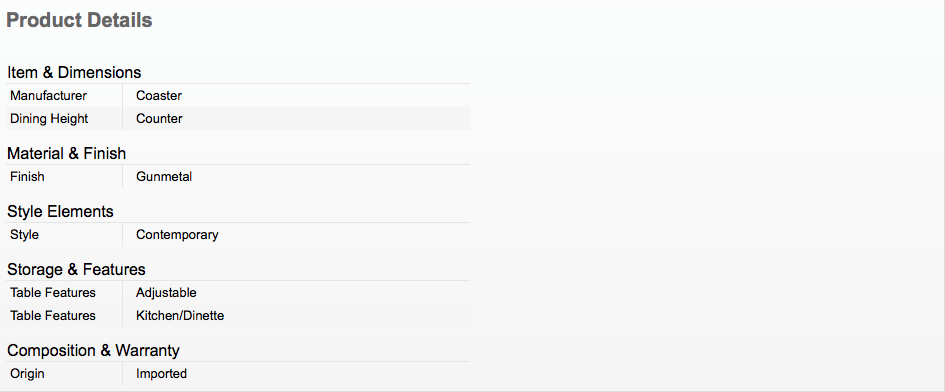The width and height of the screenshot is (945, 392).
Task: Select the Imported origin value
Action: click(x=162, y=374)
